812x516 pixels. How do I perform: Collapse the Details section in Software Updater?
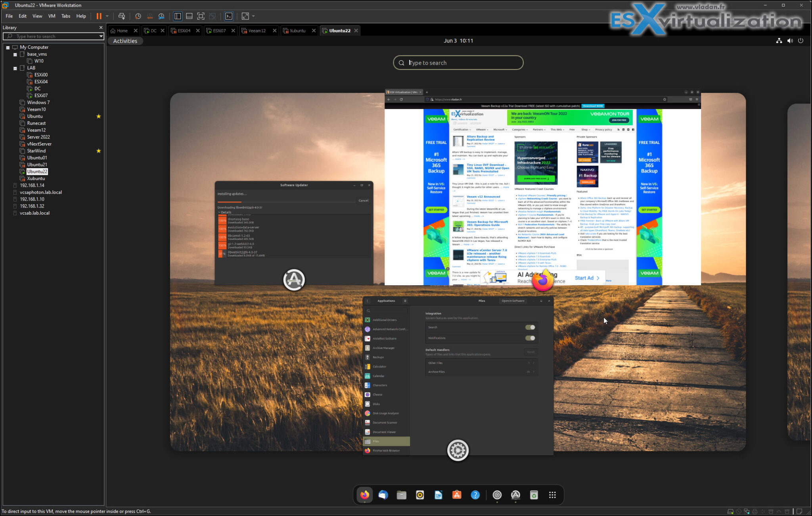(x=219, y=212)
